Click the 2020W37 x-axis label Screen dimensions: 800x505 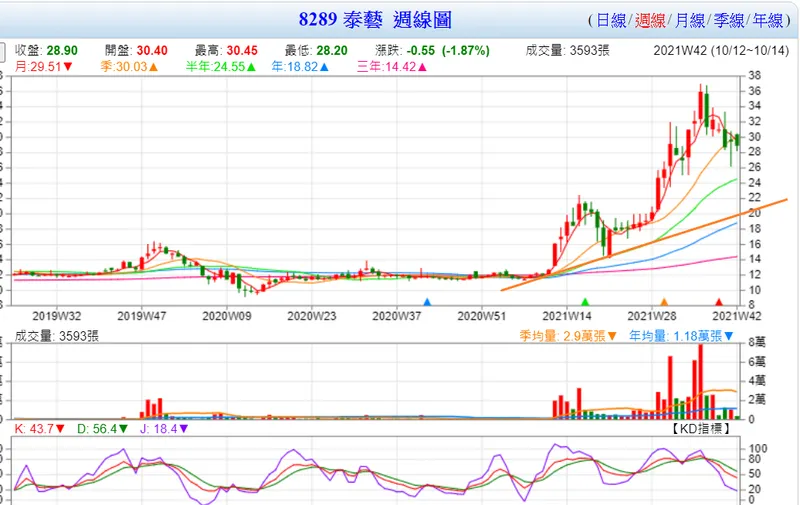(396, 316)
